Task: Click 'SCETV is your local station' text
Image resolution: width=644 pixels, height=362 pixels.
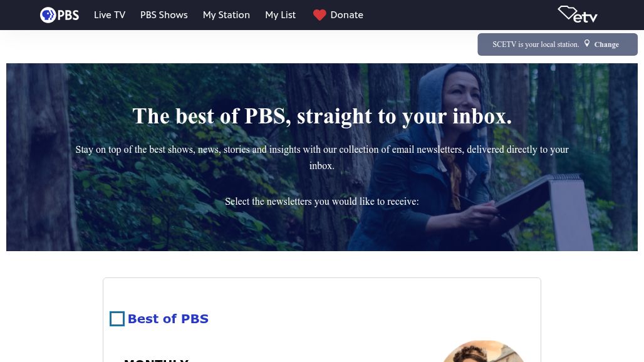Action: (x=536, y=44)
